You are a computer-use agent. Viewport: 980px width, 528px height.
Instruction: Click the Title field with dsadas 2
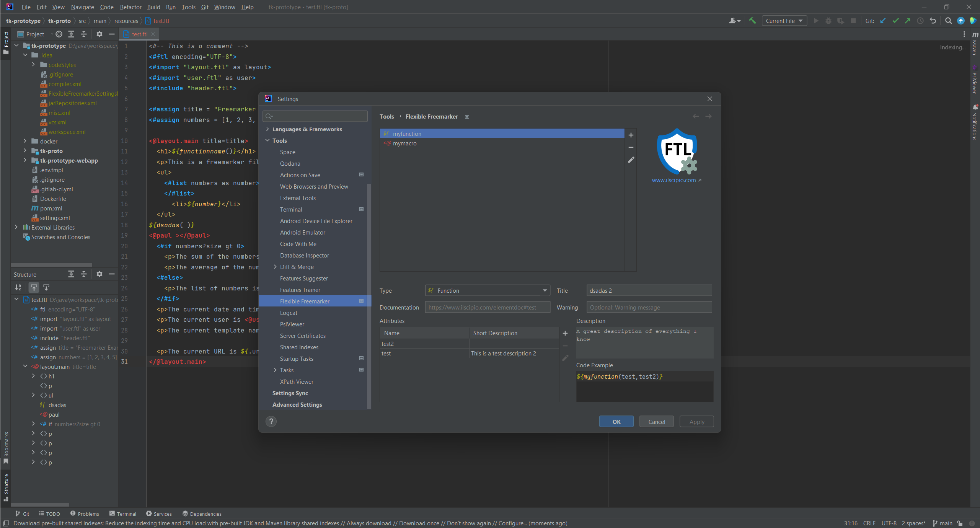pos(649,290)
